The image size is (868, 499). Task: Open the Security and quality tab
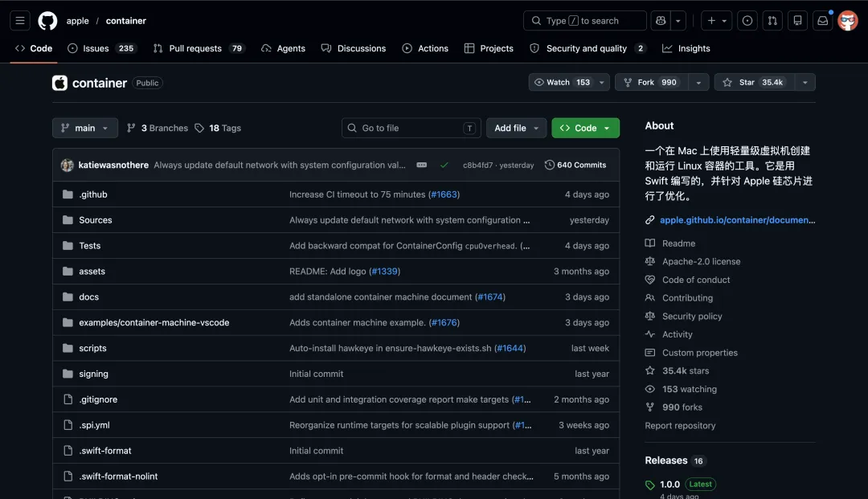pos(588,48)
